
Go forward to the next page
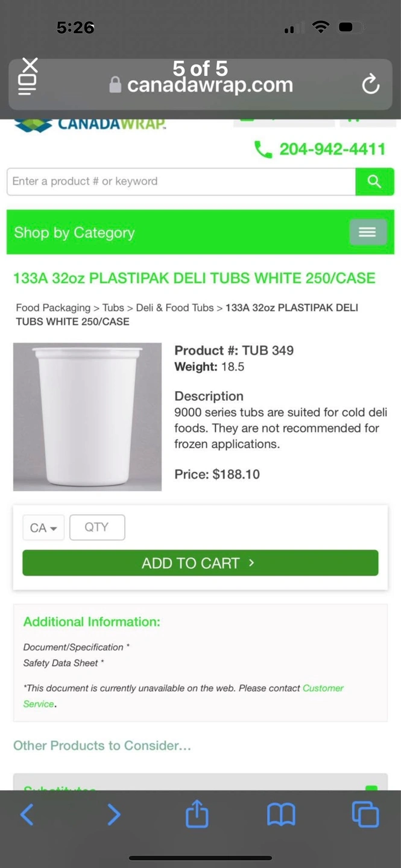point(113,814)
